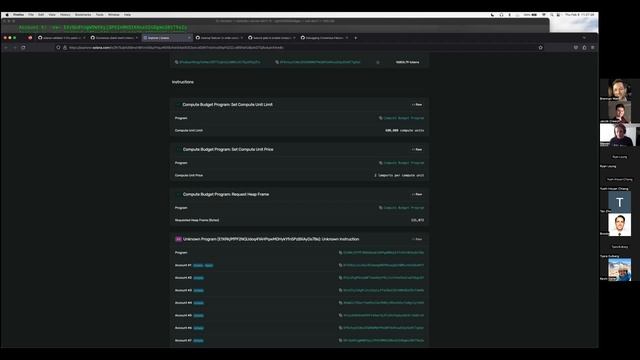This screenshot has height=360, width=640.
Task: Copy Account #2 address
Action: pos(340,278)
